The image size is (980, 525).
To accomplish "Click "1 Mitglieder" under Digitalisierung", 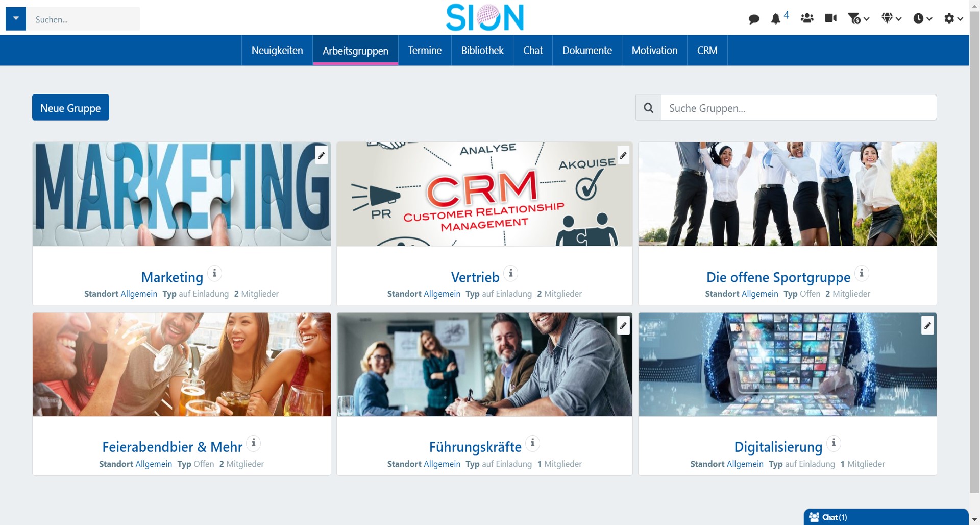I will coord(863,464).
